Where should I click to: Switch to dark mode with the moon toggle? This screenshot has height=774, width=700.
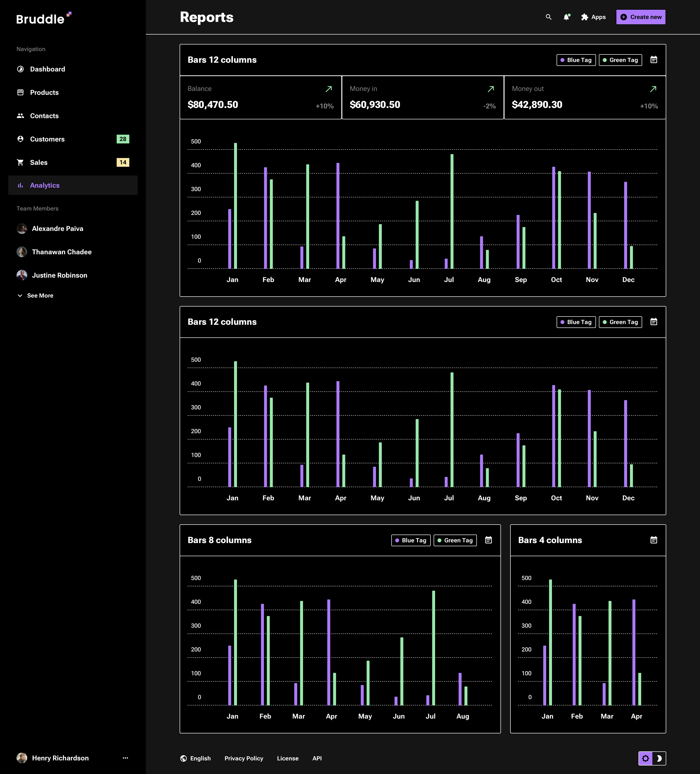pos(659,758)
